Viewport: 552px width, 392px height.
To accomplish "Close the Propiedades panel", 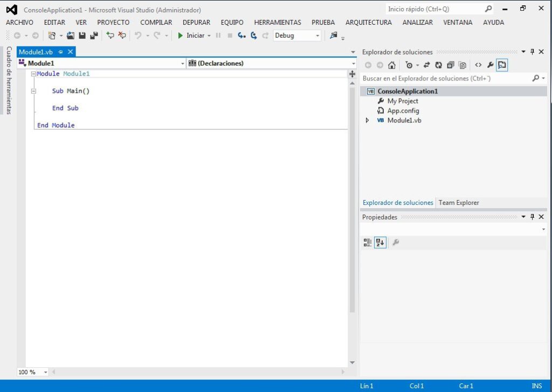I will (541, 217).
